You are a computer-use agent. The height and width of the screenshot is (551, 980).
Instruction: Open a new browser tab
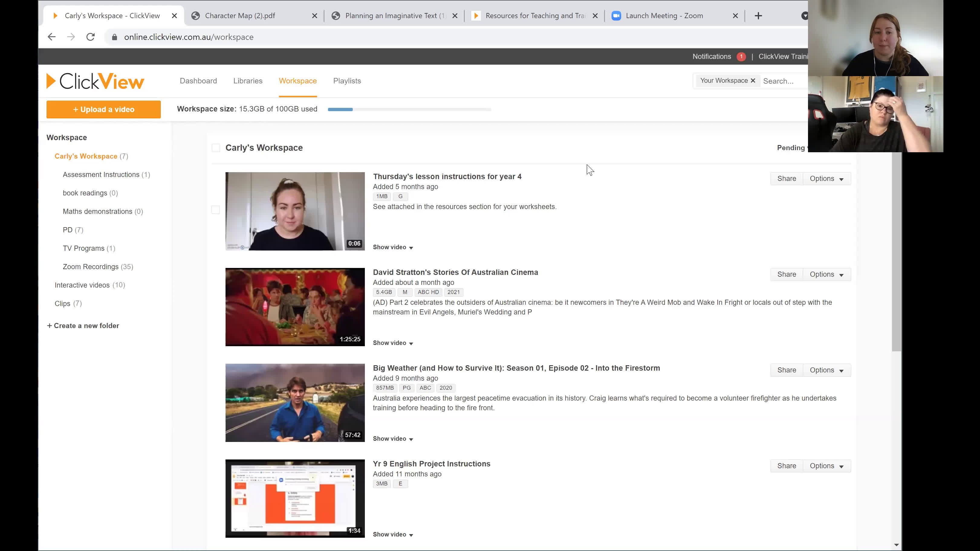(758, 16)
